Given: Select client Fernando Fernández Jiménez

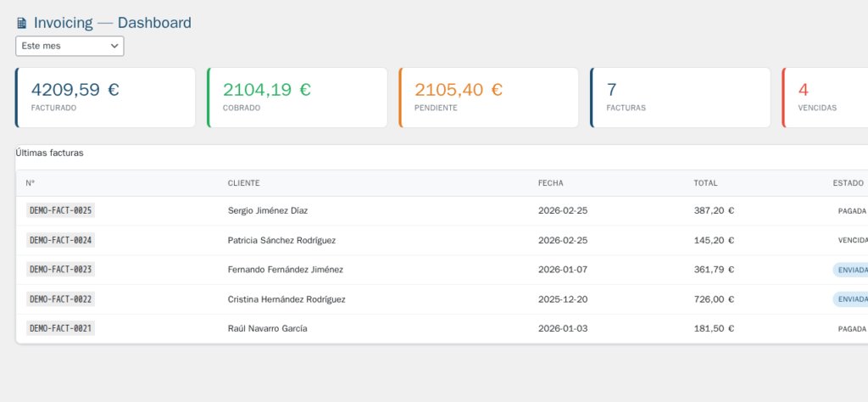Looking at the screenshot, I should pos(285,270).
